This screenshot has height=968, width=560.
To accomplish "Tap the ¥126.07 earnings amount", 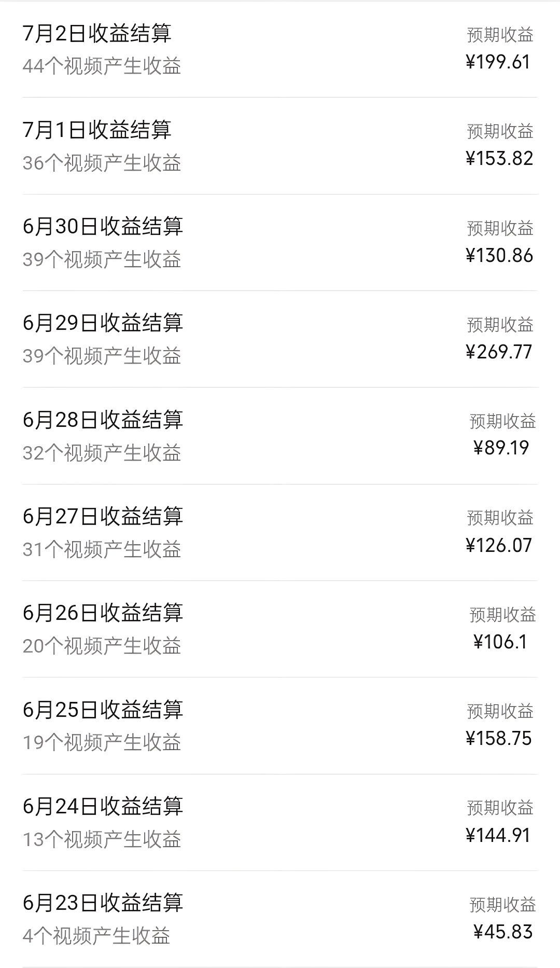I will (x=499, y=546).
